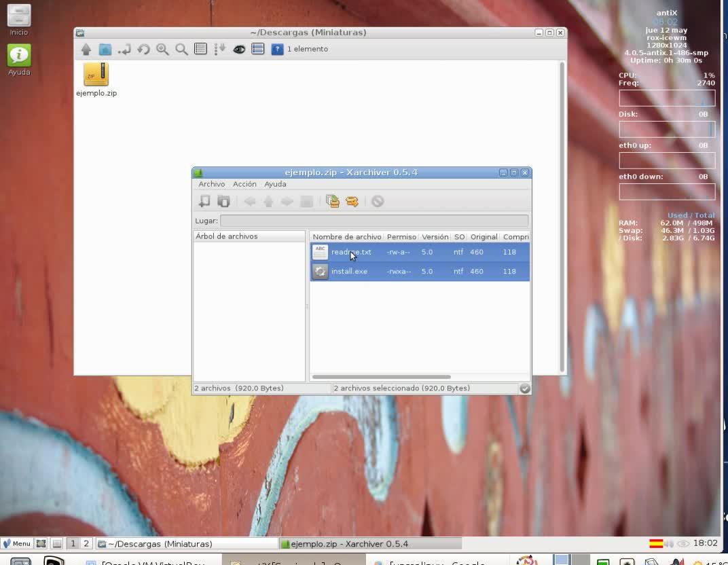Click the extract files icon in Xarchiver
Screen dimensions: 728x565
352,201
